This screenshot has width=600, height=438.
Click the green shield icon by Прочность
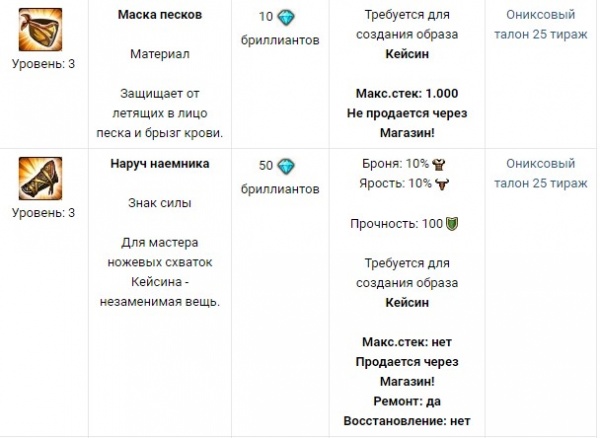coord(452,224)
